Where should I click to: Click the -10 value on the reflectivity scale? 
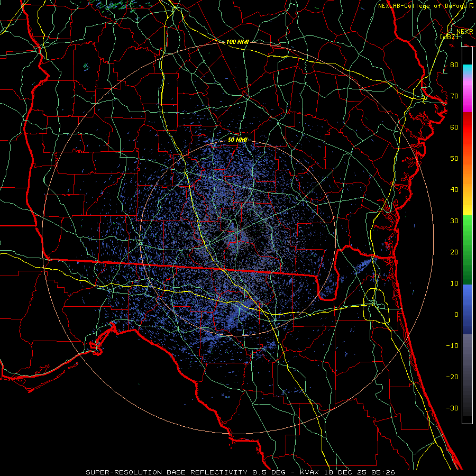452,346
